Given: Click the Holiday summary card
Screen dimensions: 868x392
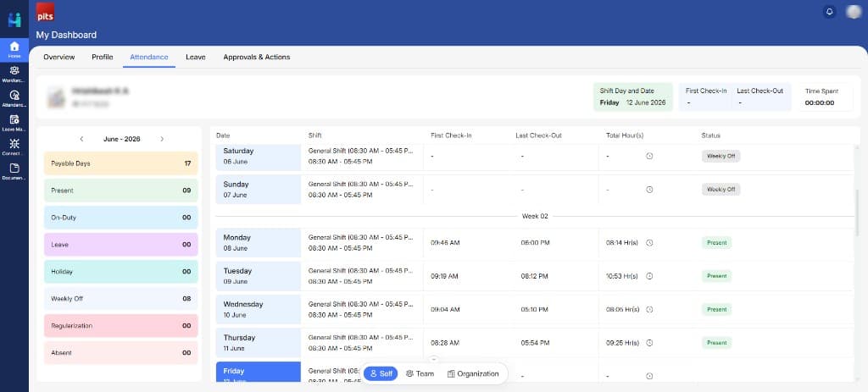Looking at the screenshot, I should 120,272.
